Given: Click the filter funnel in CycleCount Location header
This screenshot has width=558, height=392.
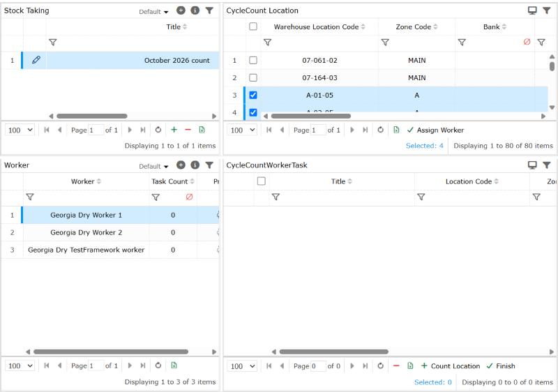Looking at the screenshot, I should coord(547,10).
